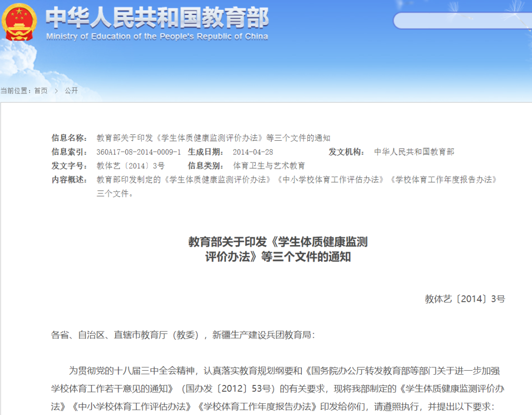Click the Ministry of Education English subtitle
Viewport: 532px width, 415px height.
[x=157, y=36]
